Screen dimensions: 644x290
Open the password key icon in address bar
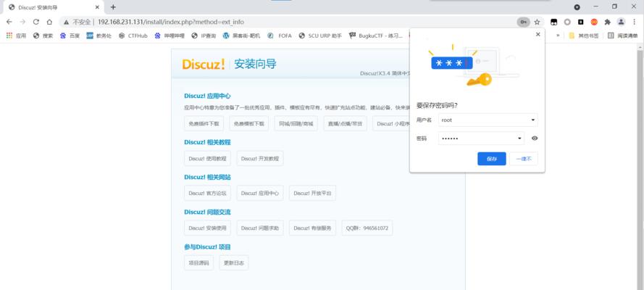pyautogui.click(x=523, y=22)
